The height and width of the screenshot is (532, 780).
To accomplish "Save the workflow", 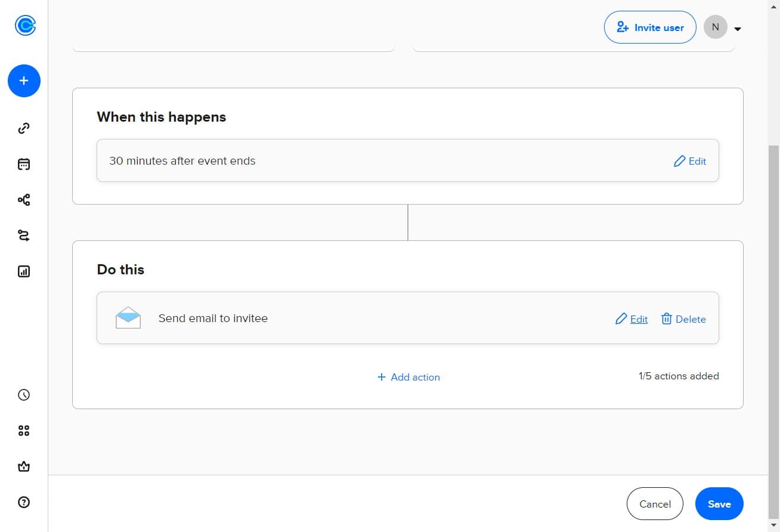I will [x=719, y=504].
